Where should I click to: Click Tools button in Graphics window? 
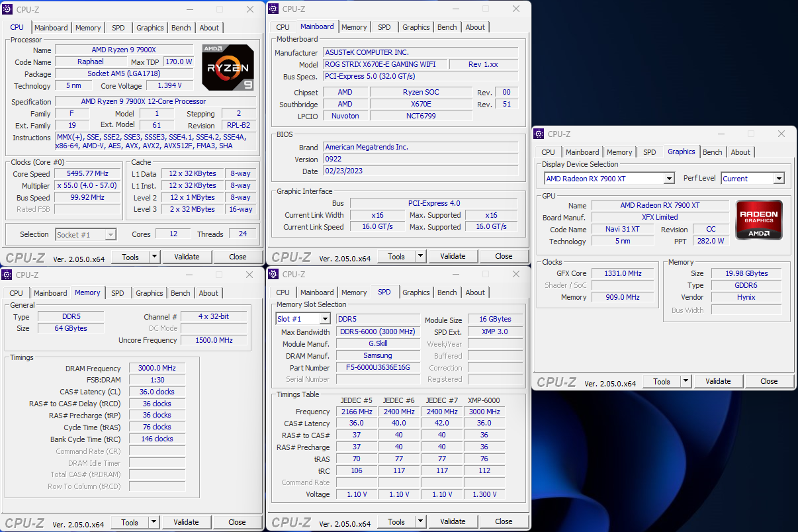coord(662,381)
